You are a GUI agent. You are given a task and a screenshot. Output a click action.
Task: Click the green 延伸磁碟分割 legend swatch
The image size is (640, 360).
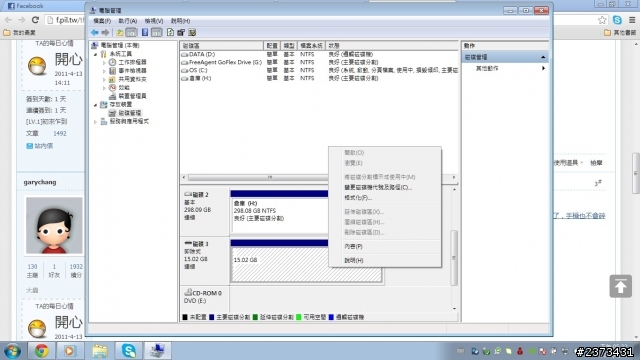pyautogui.click(x=255, y=317)
